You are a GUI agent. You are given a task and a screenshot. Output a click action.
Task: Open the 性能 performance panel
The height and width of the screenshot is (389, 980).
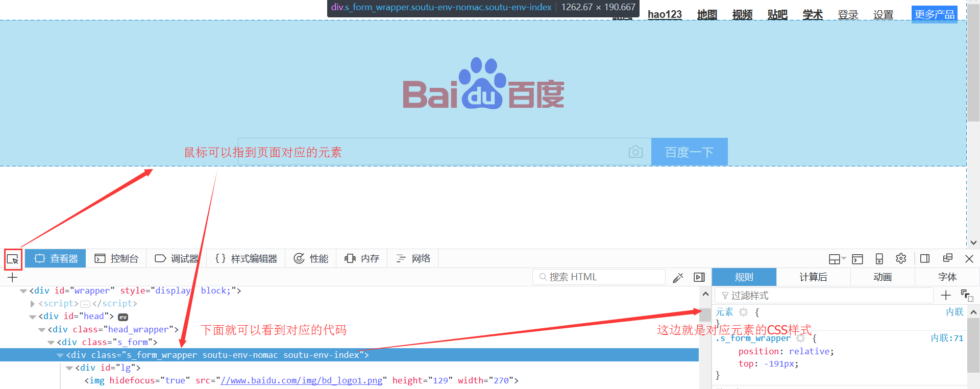coord(311,259)
